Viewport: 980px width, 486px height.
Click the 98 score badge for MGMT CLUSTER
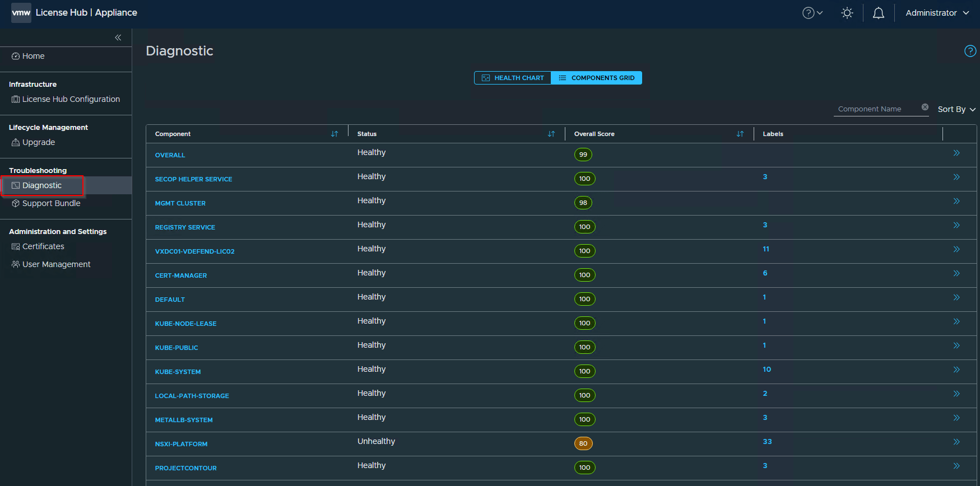(x=583, y=203)
